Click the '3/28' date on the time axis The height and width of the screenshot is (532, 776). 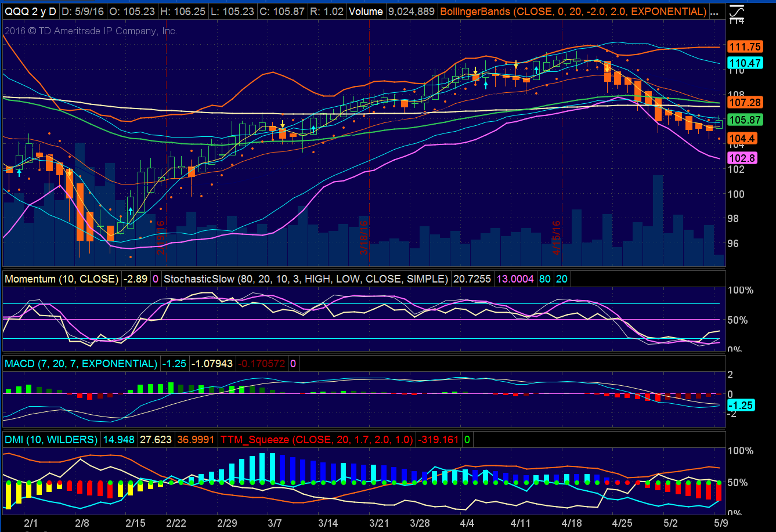coord(420,523)
